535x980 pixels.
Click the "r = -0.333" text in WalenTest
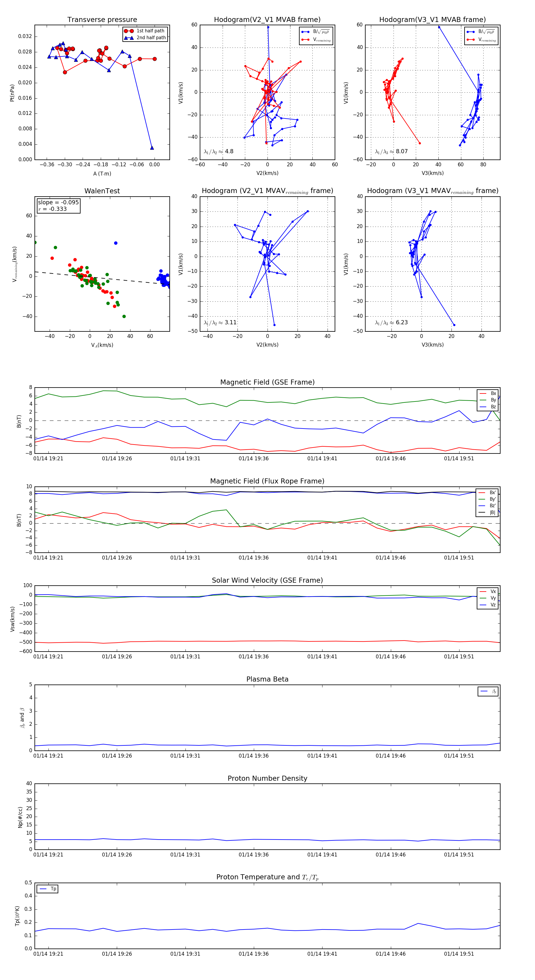(x=52, y=209)
